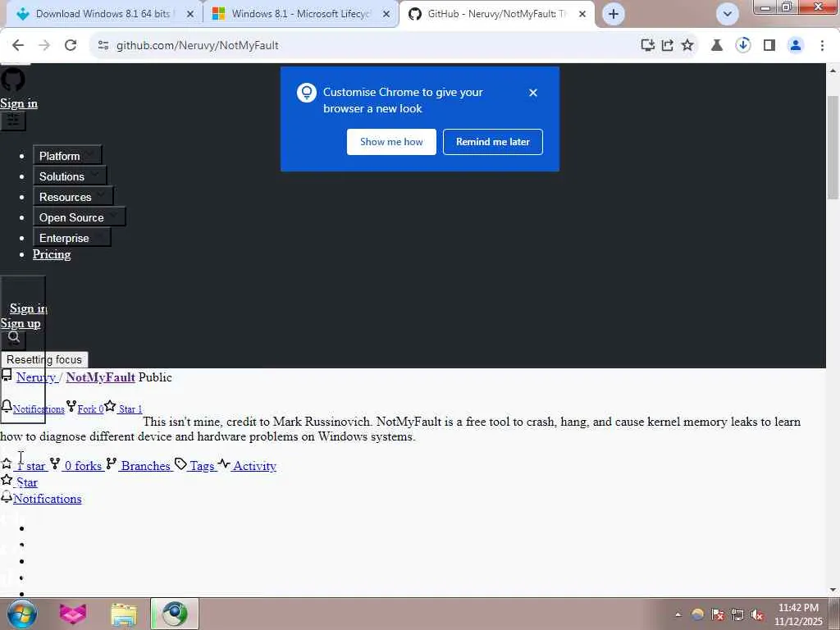Expand the Platform menu

67,156
